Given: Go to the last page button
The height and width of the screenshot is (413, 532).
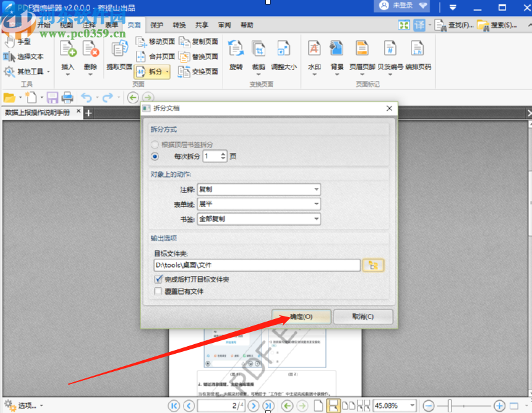Looking at the screenshot, I should (268, 405).
